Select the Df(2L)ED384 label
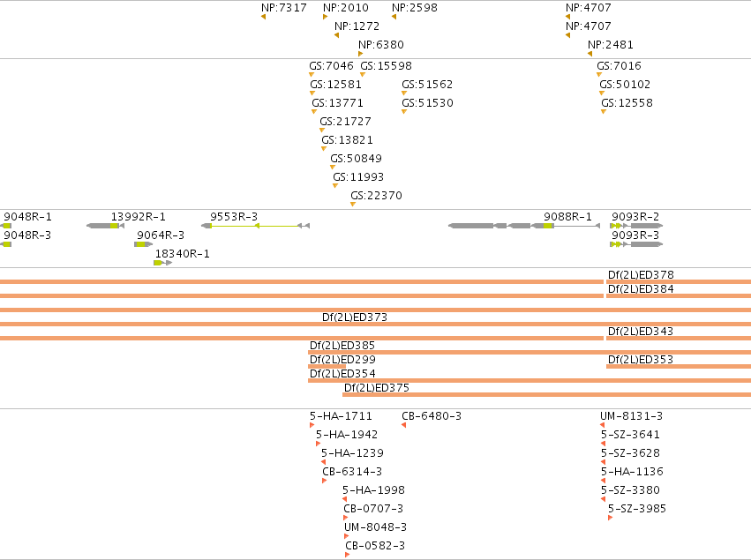751x560 pixels. tap(641, 288)
